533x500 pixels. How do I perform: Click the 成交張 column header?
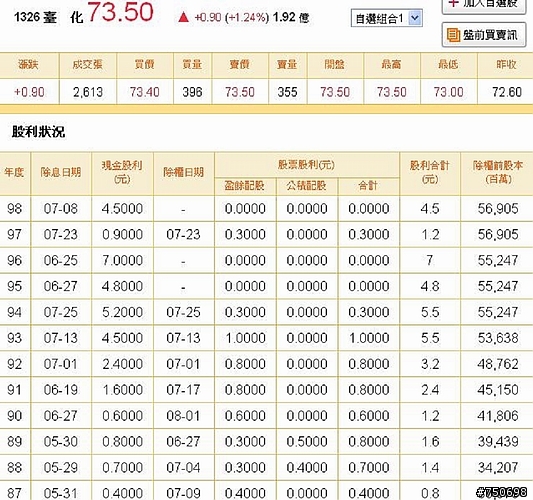(x=88, y=64)
